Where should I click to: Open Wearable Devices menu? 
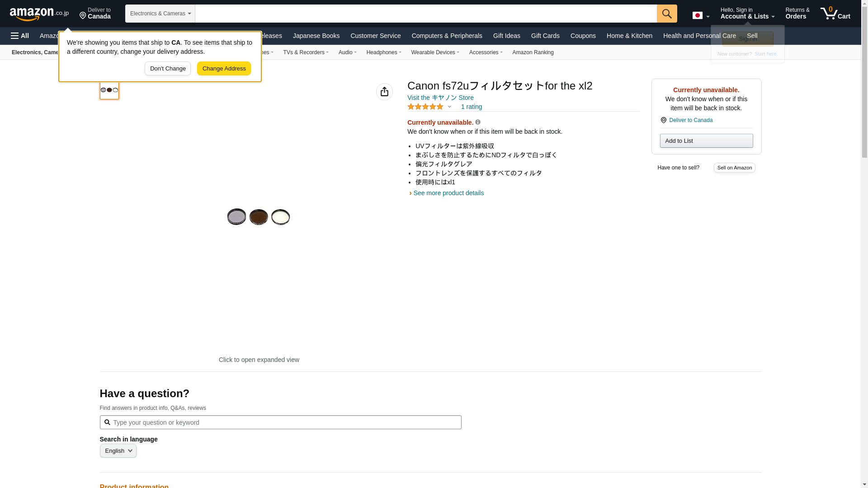(435, 52)
